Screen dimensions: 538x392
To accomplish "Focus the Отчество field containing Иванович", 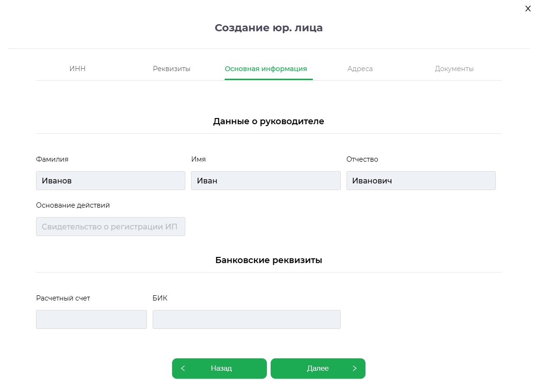I will [421, 181].
